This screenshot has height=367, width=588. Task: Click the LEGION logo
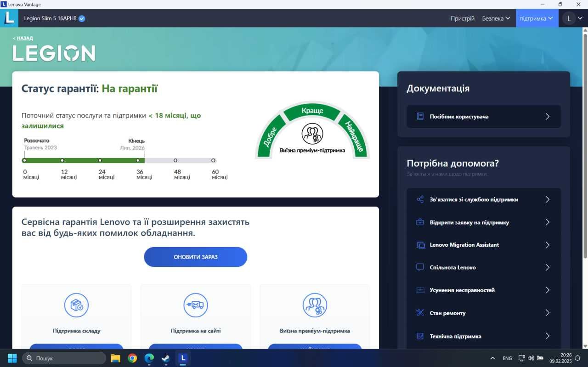pos(54,53)
